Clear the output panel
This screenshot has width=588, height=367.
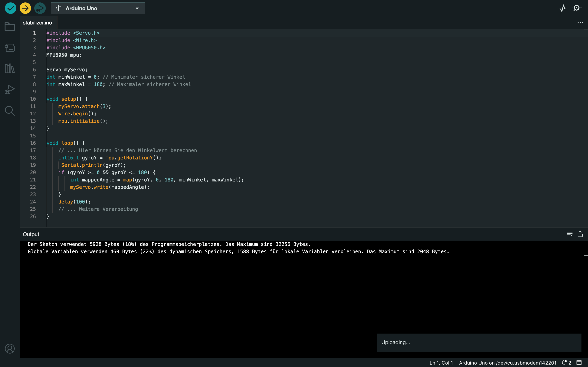coord(569,234)
